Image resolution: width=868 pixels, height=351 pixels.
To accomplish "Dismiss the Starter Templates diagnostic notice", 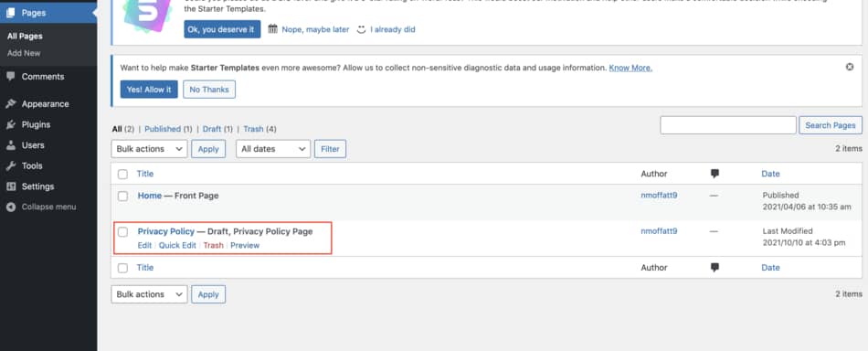I will coord(850,67).
